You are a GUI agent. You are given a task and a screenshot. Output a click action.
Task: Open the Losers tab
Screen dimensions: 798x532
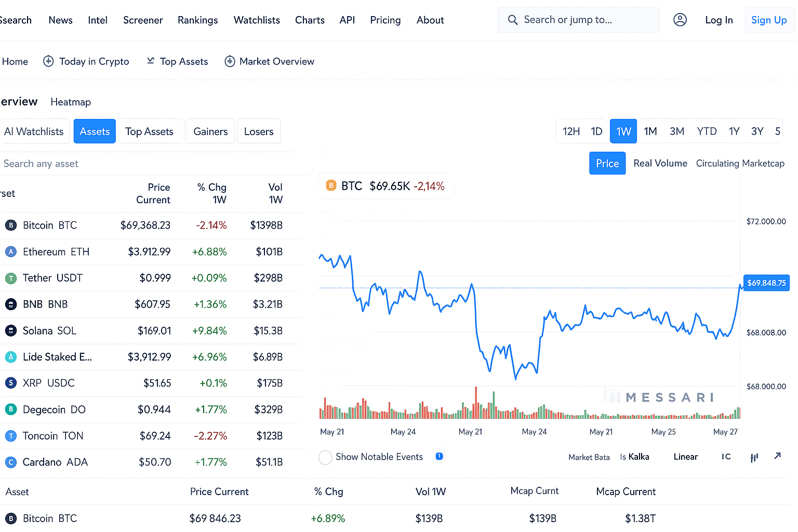[x=259, y=131]
